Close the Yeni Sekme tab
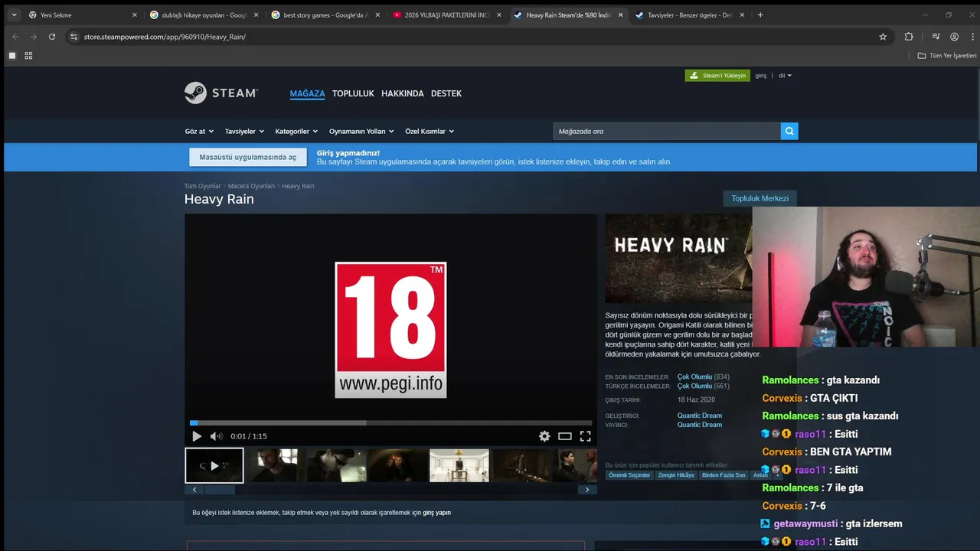 (x=135, y=15)
